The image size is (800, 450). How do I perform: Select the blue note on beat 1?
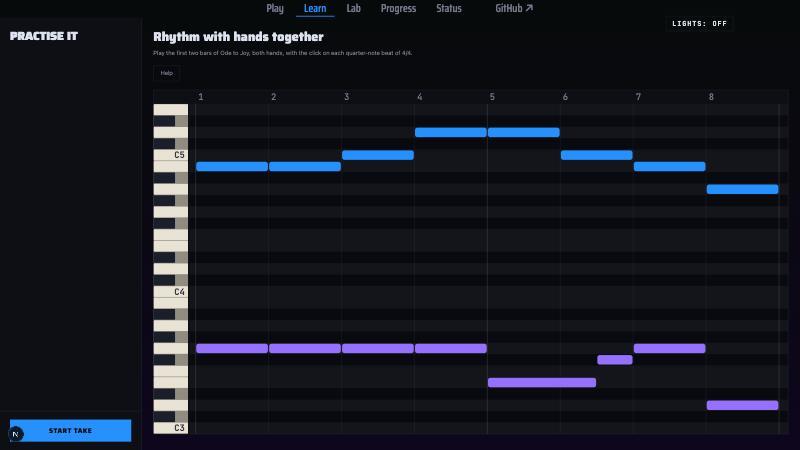pyautogui.click(x=232, y=166)
